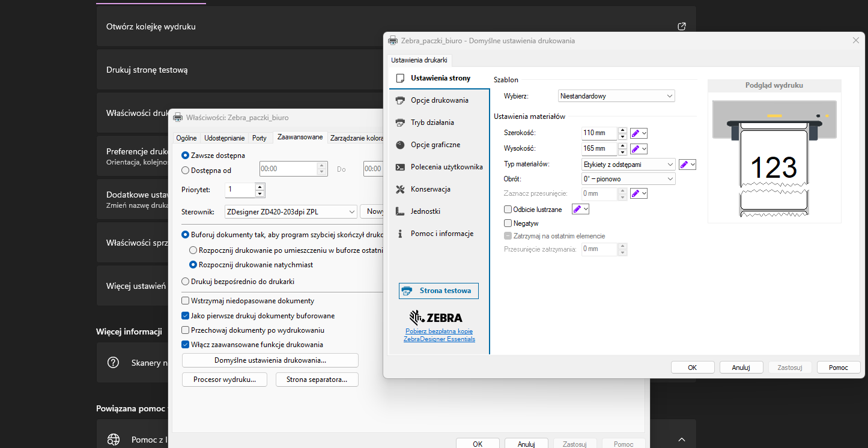Expand the Obrót orientation dropdown
The image size is (868, 448).
tap(628, 179)
